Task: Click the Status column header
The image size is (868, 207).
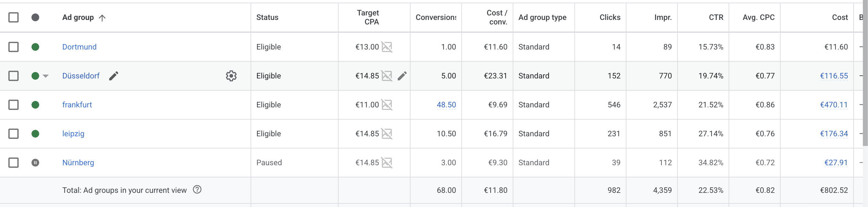Action: pyautogui.click(x=267, y=17)
